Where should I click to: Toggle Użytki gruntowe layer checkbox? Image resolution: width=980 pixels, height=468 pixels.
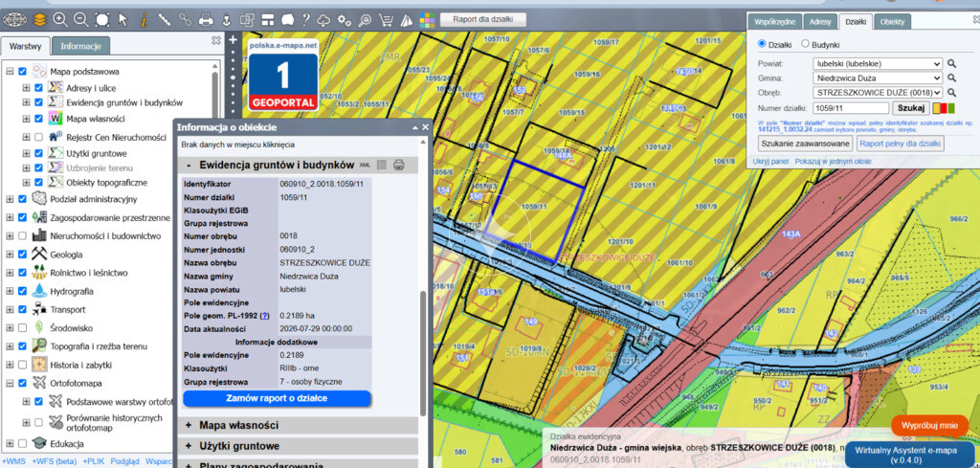point(38,153)
